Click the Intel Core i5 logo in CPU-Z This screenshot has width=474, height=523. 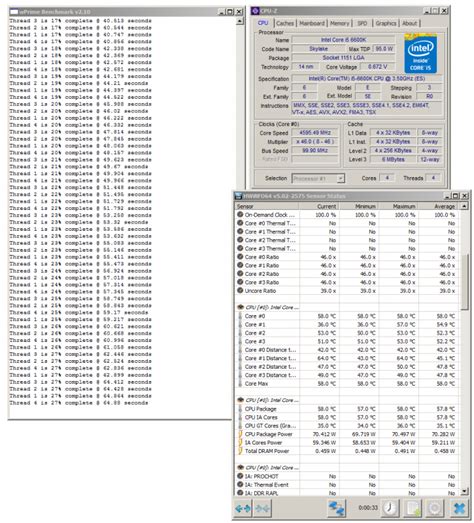[420, 54]
